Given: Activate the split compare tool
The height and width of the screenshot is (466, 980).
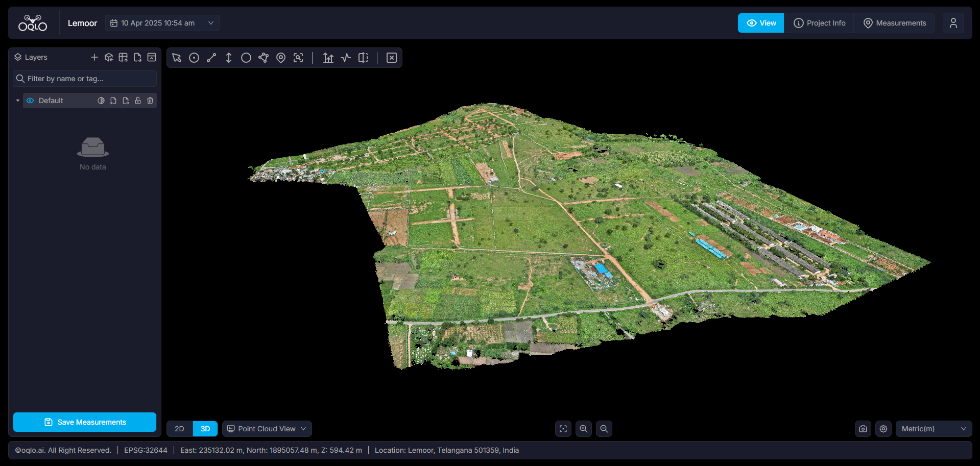Looking at the screenshot, I should click(363, 58).
